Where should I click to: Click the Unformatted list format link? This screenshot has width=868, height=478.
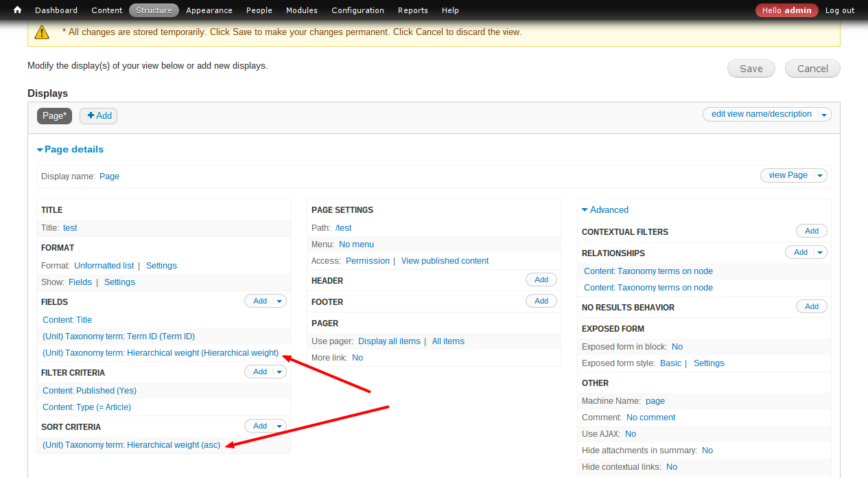[x=104, y=266]
